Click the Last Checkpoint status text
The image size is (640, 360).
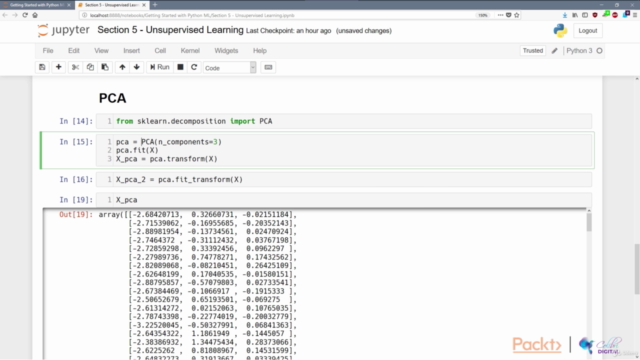pyautogui.click(x=288, y=31)
